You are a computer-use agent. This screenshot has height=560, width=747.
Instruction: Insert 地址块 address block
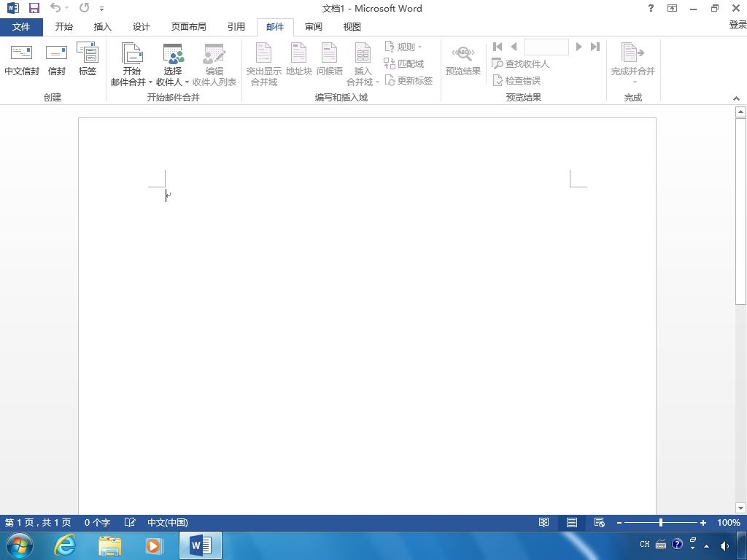(x=298, y=61)
